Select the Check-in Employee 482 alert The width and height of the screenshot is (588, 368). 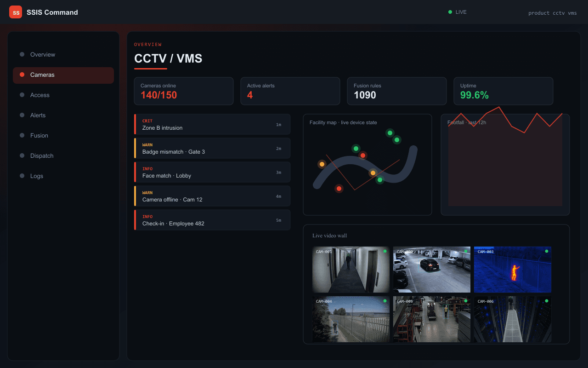[x=212, y=220]
